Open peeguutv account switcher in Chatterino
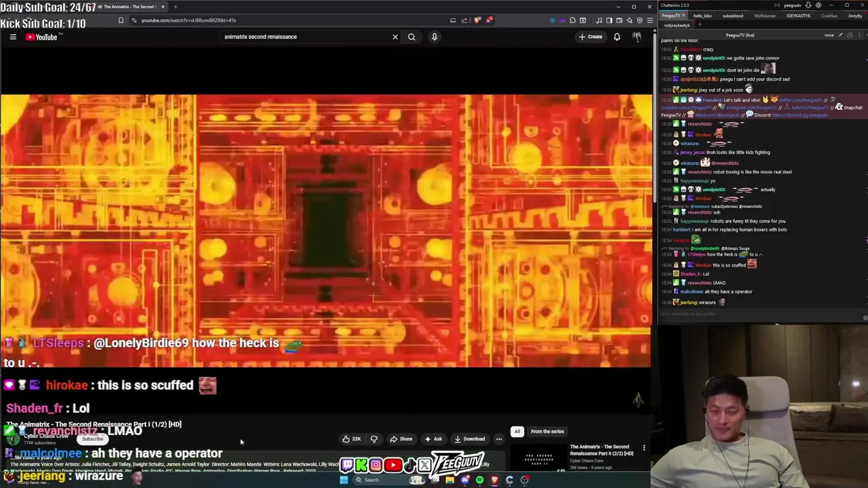This screenshot has width=868, height=488. coord(793,5)
